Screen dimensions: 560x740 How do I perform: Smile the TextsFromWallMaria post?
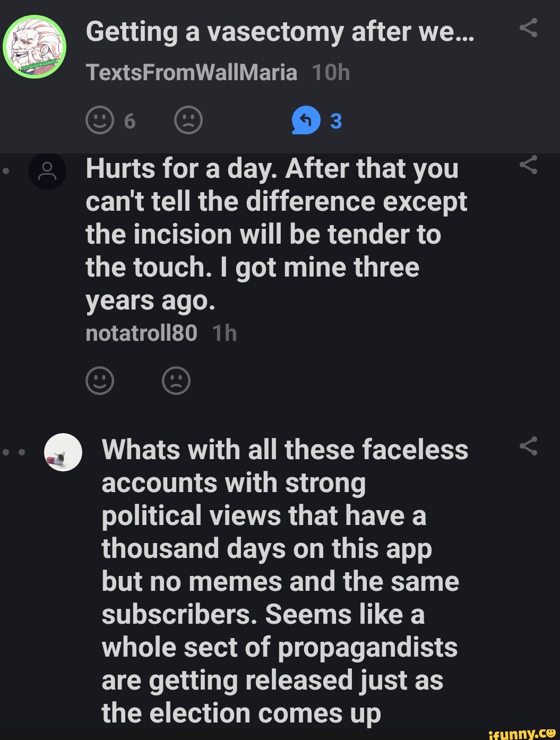click(100, 120)
